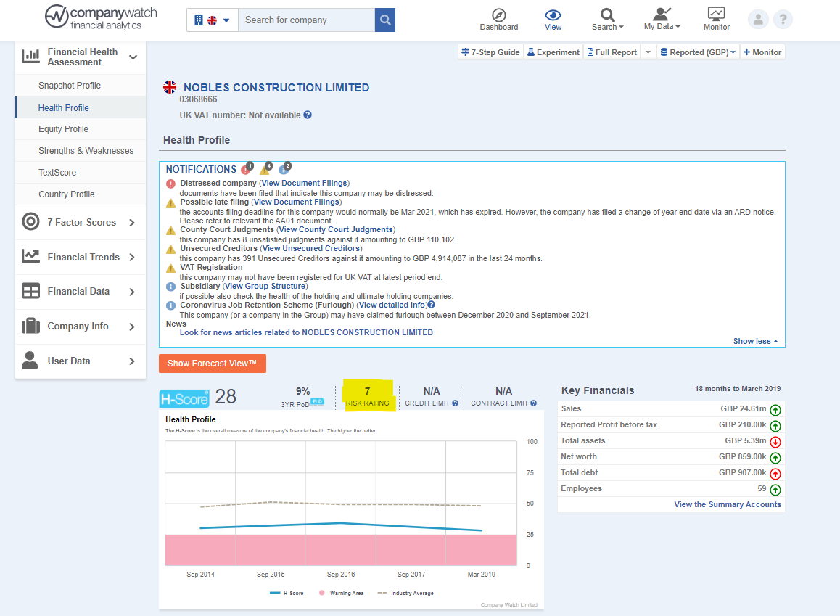Viewport: 840px width, 616px height.
Task: Click Net worth up-trend arrow icon
Action: pyautogui.click(x=775, y=458)
